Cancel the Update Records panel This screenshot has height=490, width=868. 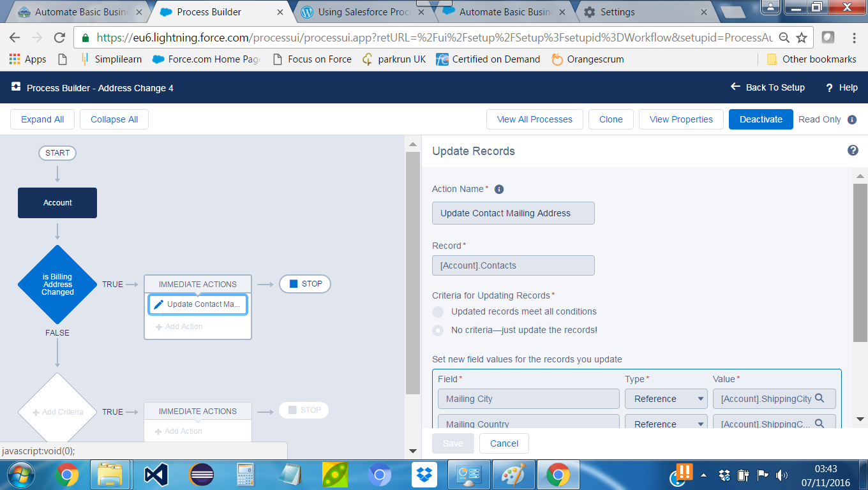(x=504, y=443)
